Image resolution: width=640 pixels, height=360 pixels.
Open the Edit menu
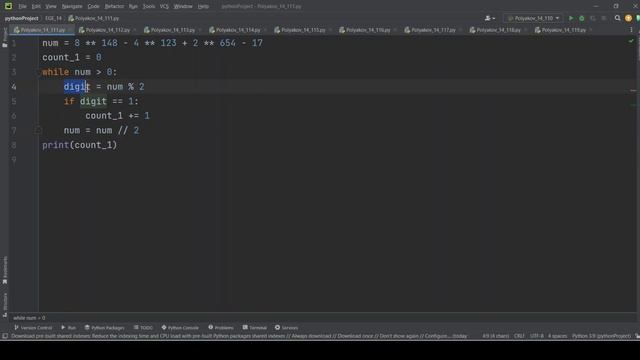tap(36, 7)
